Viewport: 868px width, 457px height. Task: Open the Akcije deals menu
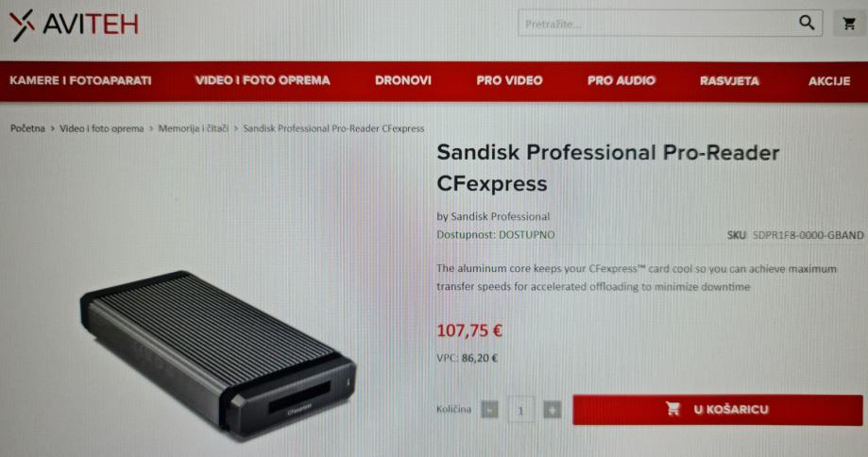pos(828,81)
